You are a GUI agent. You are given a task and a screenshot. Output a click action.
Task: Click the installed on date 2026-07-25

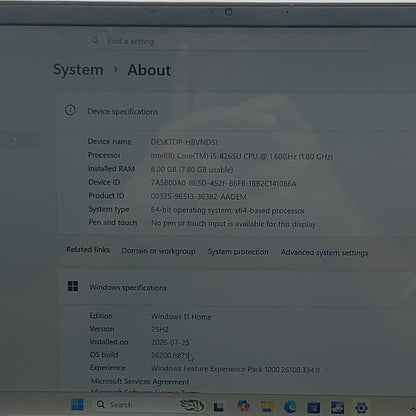(x=170, y=342)
